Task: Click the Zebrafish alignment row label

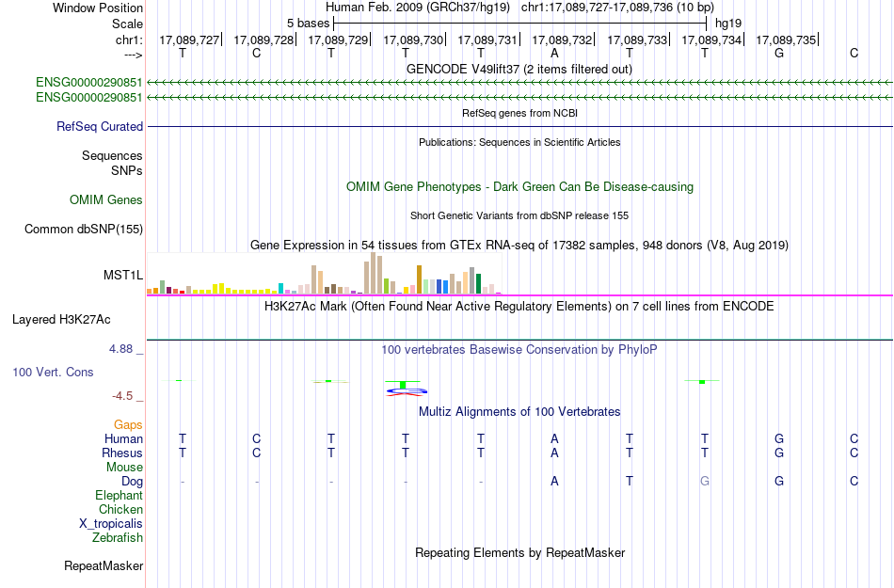Action: point(118,537)
